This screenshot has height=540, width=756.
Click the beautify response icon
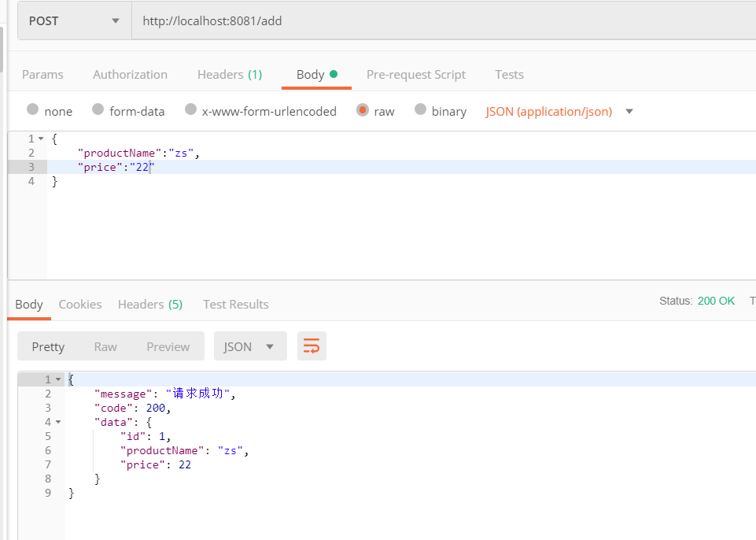point(312,346)
